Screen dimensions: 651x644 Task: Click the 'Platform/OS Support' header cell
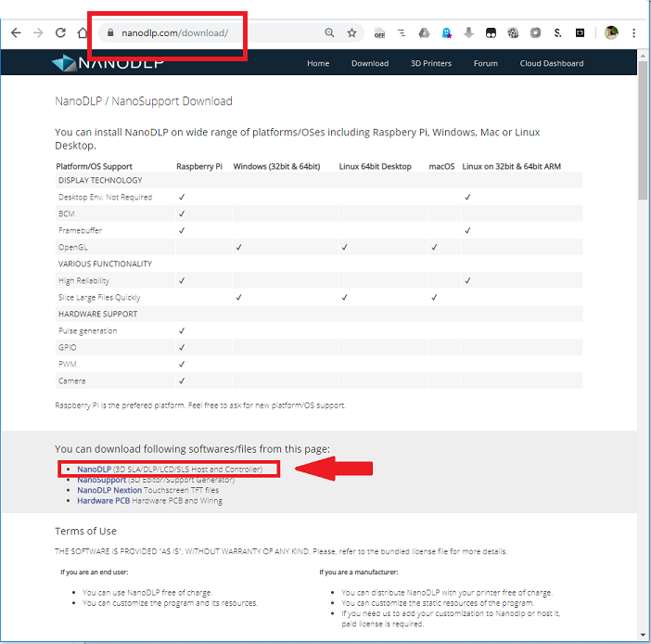[x=95, y=166]
